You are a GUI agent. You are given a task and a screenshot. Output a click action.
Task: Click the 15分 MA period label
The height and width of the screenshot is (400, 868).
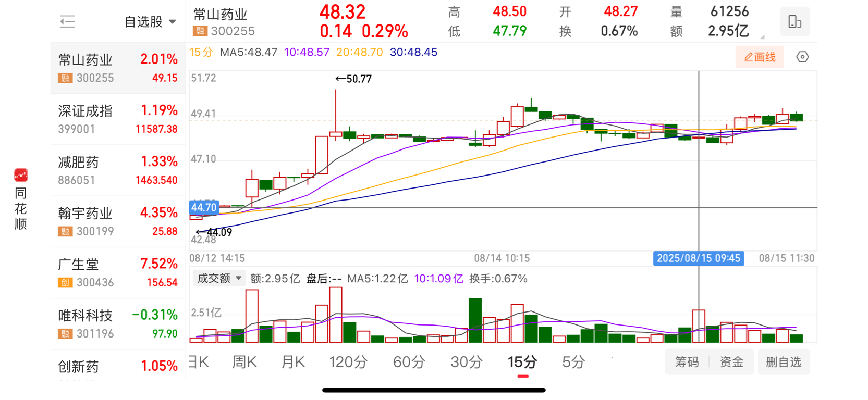(x=201, y=52)
